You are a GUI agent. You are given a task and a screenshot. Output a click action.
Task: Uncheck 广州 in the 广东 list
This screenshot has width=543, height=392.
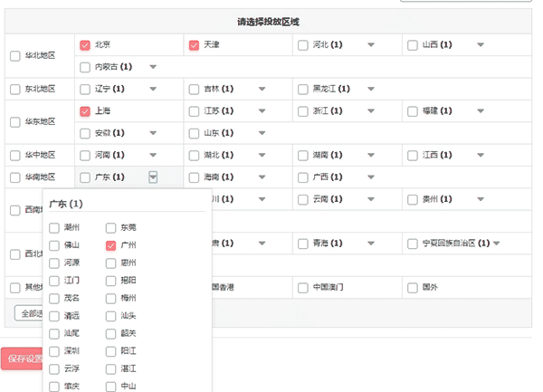pos(111,245)
